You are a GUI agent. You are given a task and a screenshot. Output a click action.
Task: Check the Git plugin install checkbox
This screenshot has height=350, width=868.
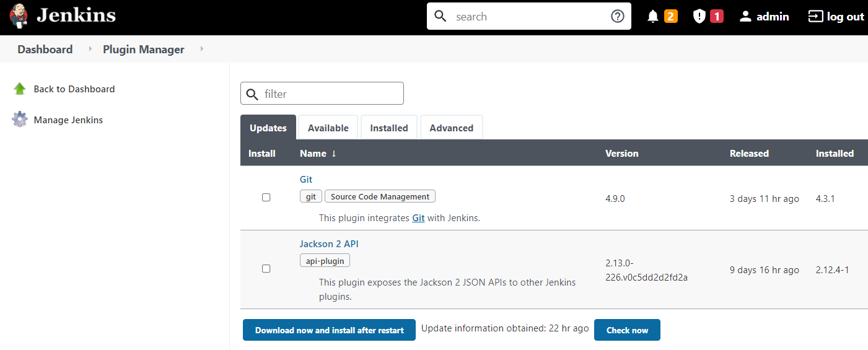click(266, 198)
